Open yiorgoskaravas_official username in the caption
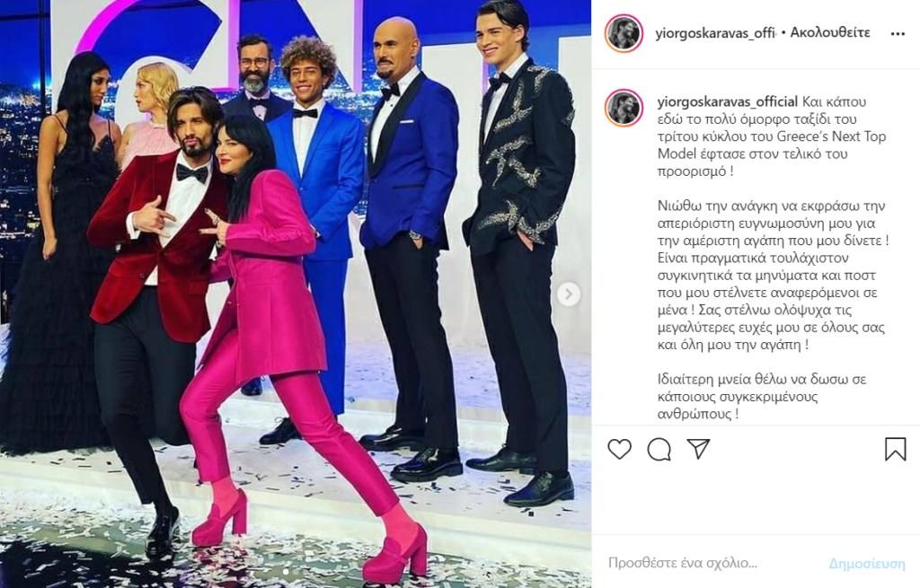This screenshot has height=588, width=920. (728, 101)
